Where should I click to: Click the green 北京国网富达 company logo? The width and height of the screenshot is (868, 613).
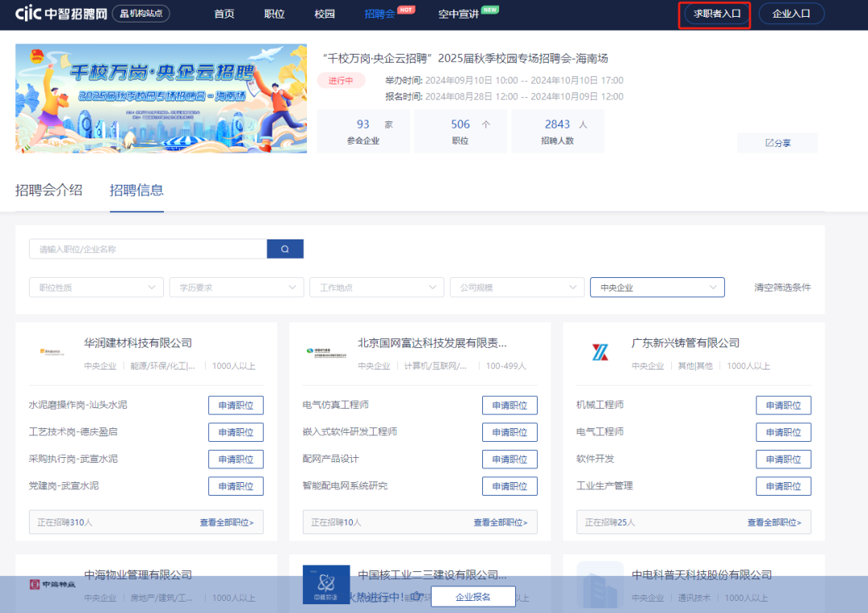pyautogui.click(x=328, y=353)
